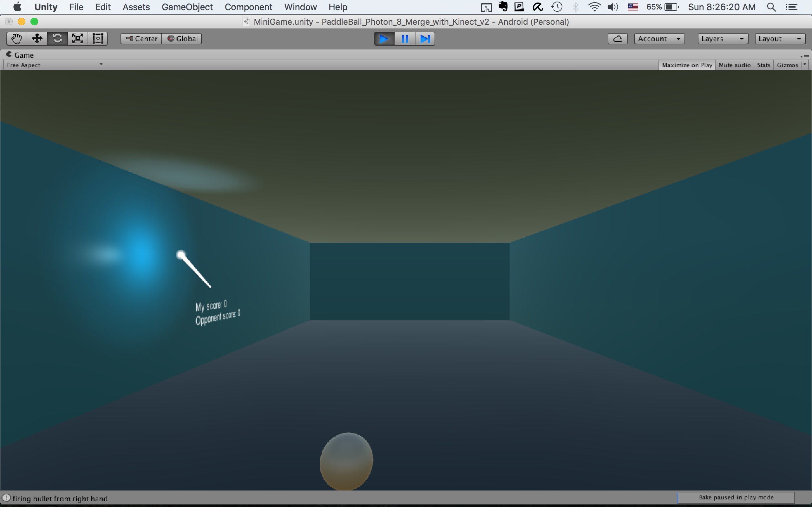The width and height of the screenshot is (812, 507).
Task: Open the Layers dropdown
Action: tap(723, 39)
